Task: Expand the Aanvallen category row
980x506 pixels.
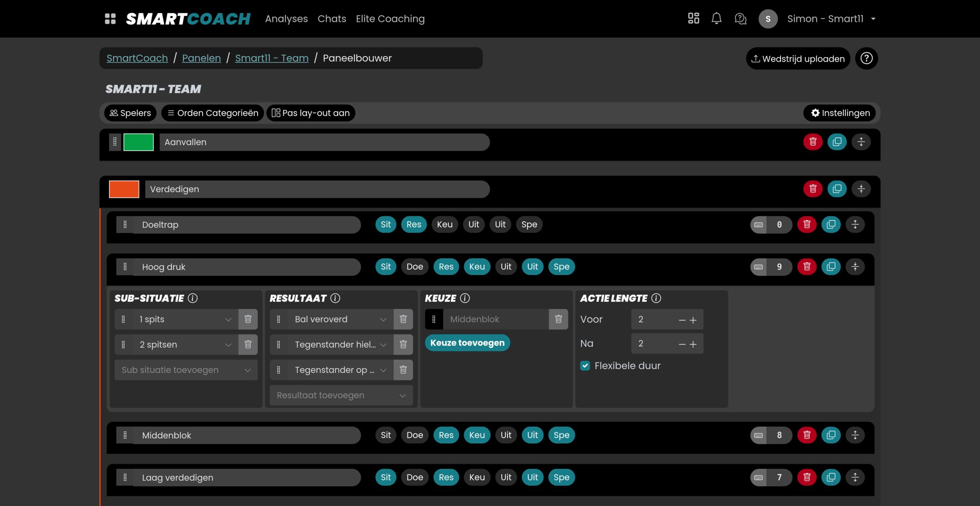Action: coord(861,142)
